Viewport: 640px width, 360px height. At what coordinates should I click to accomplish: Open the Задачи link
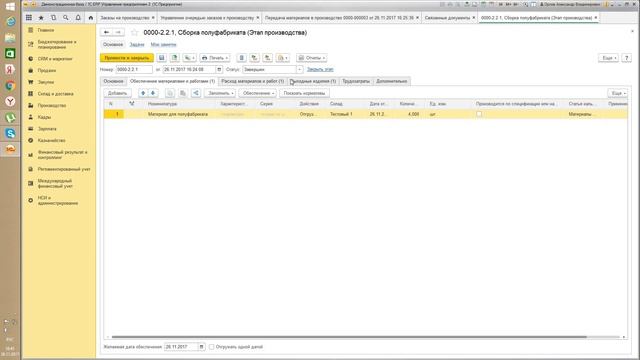coord(137,44)
